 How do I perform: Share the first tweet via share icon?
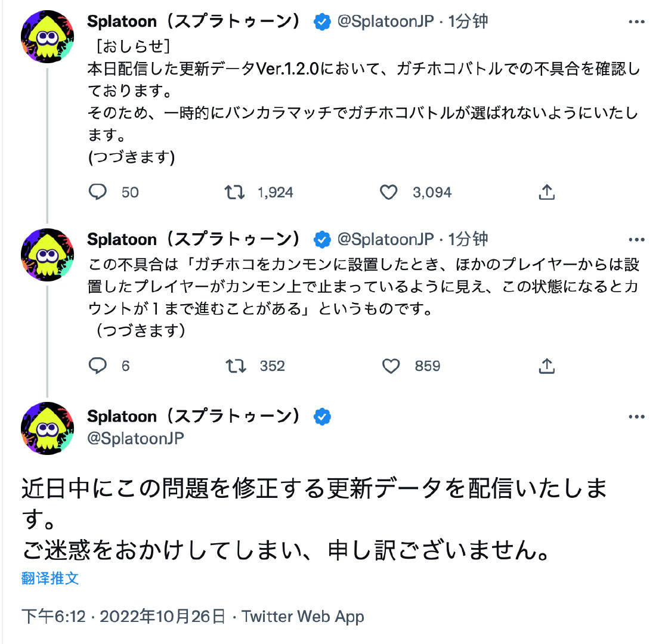546,192
